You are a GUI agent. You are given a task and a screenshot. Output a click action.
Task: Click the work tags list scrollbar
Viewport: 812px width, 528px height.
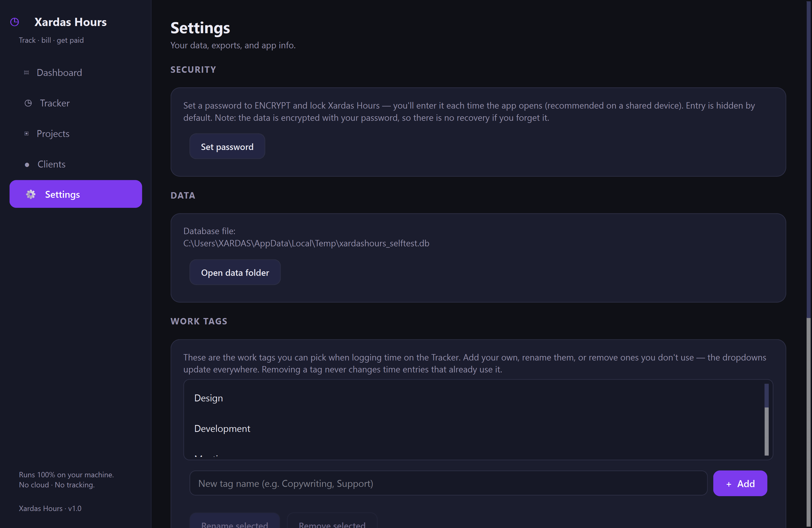click(766, 419)
